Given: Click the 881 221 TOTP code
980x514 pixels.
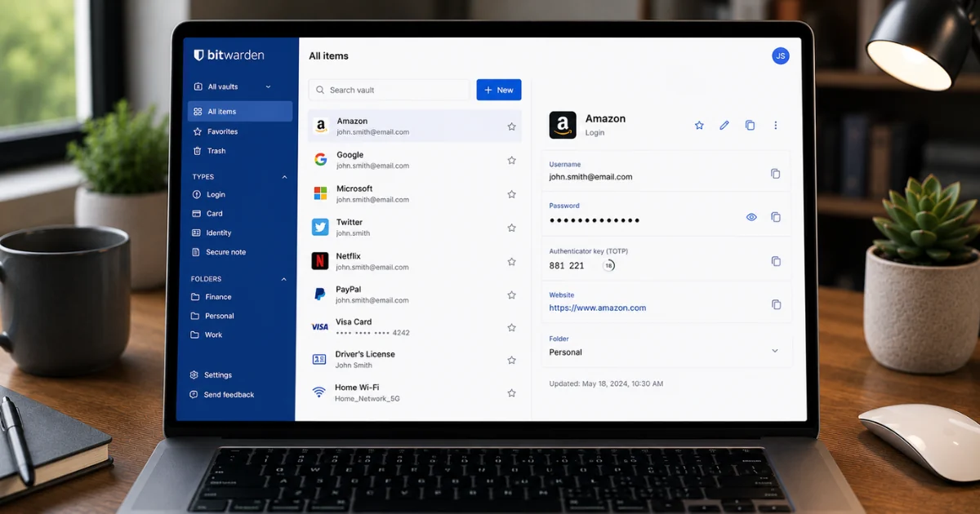Looking at the screenshot, I should coord(567,266).
